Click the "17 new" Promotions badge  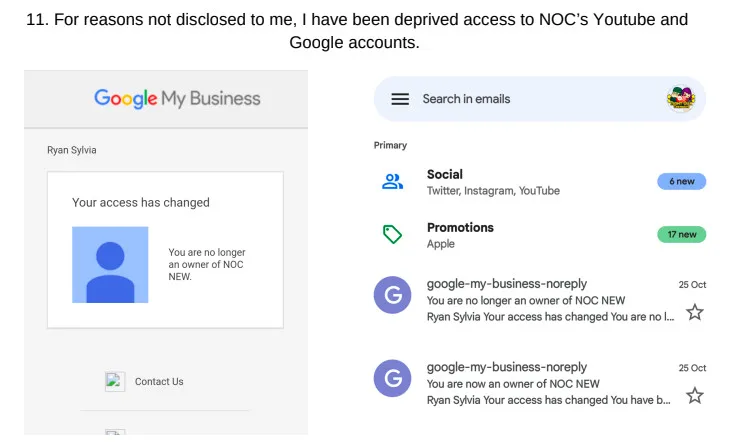tap(681, 235)
